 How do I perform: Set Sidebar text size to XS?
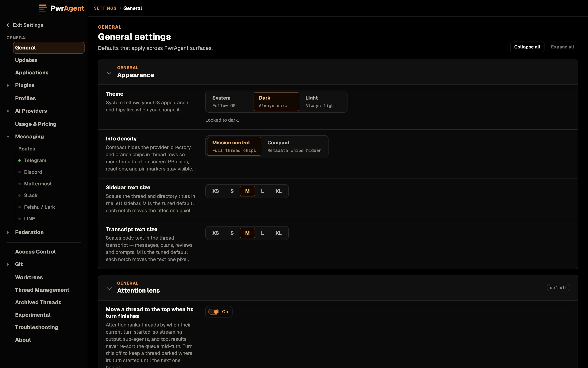coord(216,191)
